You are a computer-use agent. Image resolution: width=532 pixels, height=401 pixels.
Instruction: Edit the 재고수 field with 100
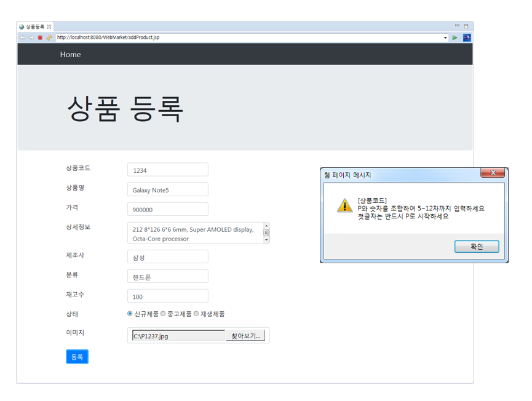coord(168,296)
